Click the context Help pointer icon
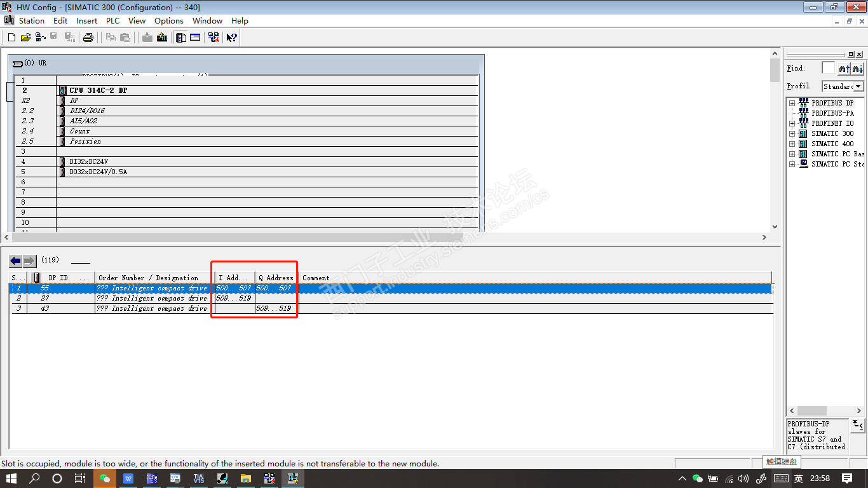The height and width of the screenshot is (488, 868). pyautogui.click(x=232, y=37)
